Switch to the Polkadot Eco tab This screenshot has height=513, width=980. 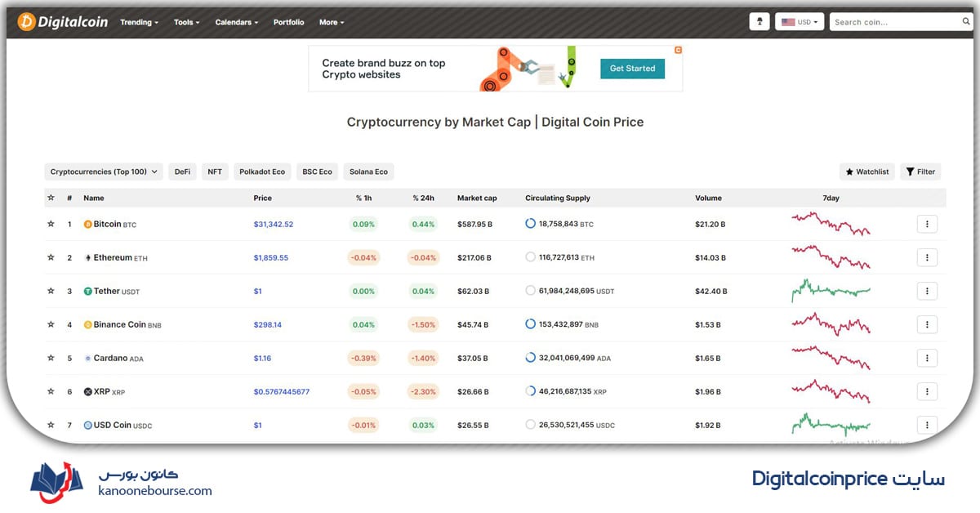pos(262,172)
